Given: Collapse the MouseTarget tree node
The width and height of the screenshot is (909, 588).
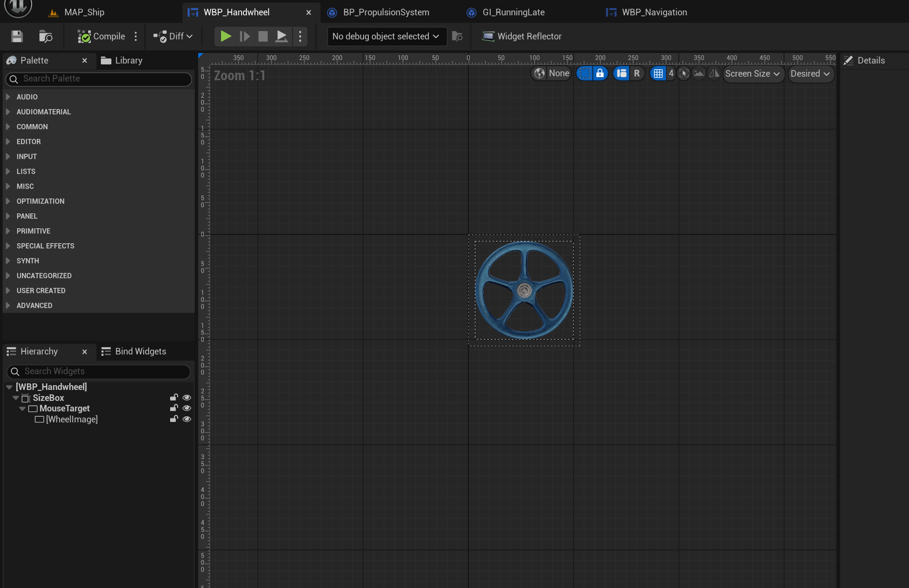Looking at the screenshot, I should [x=22, y=408].
